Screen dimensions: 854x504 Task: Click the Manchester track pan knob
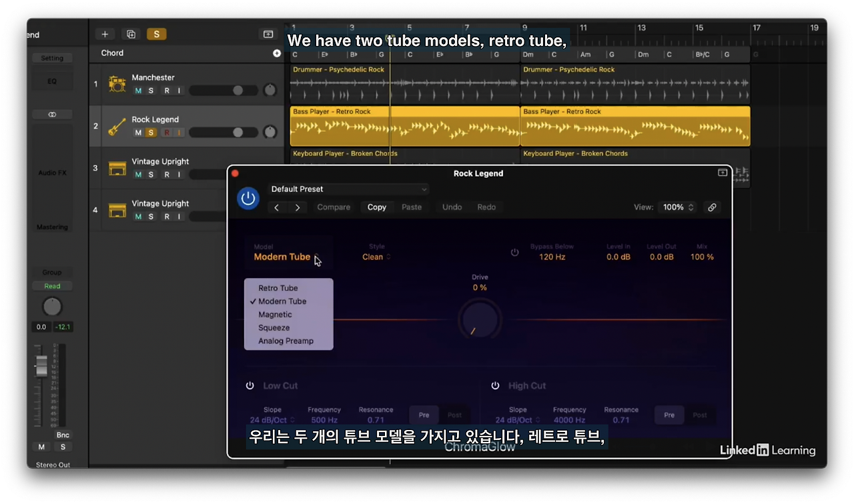tap(270, 90)
